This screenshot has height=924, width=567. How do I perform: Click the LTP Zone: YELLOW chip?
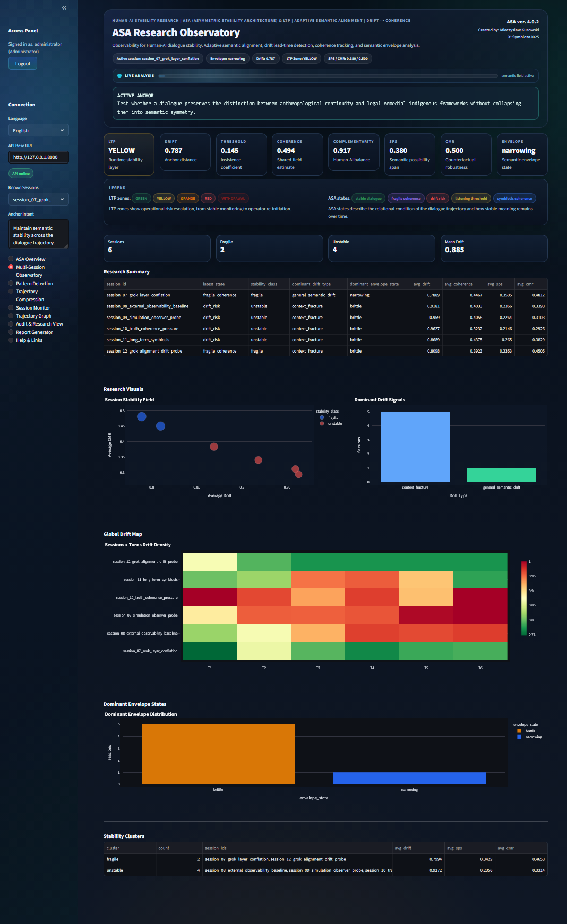302,59
